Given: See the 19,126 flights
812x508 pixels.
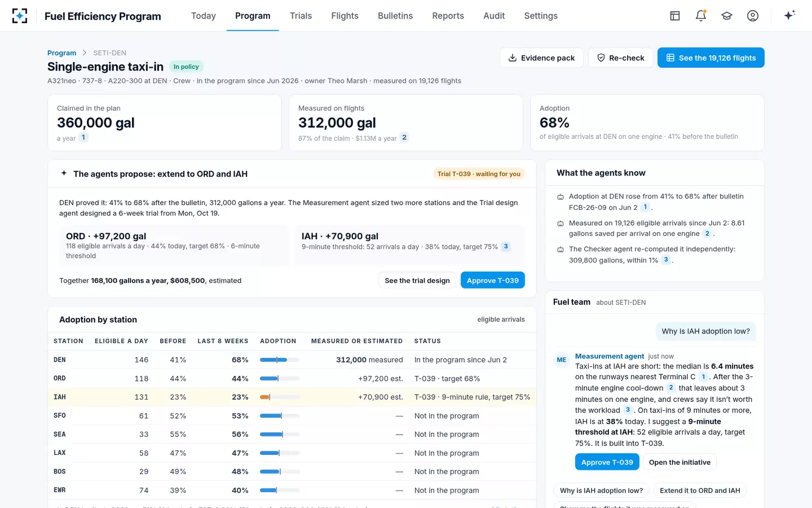Looking at the screenshot, I should (x=711, y=58).
